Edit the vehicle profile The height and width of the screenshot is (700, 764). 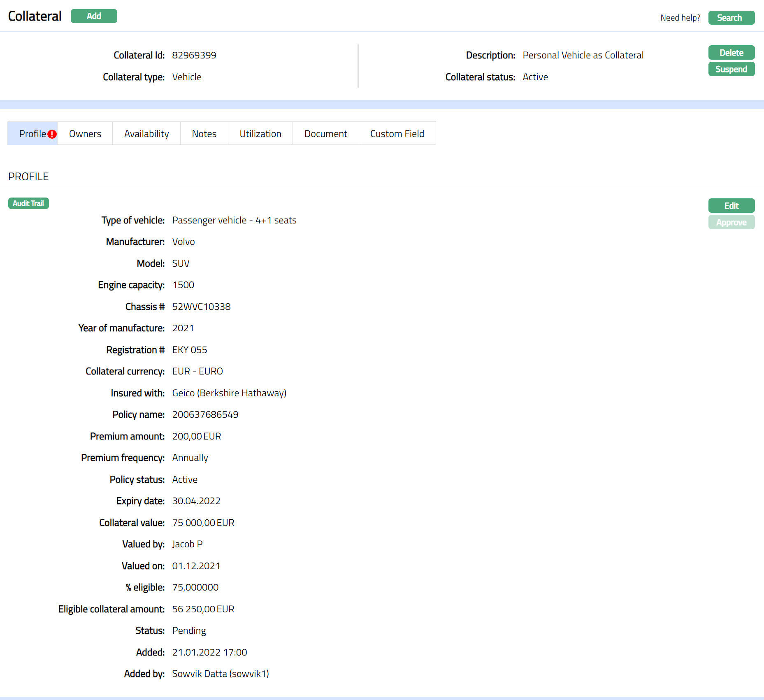(731, 206)
